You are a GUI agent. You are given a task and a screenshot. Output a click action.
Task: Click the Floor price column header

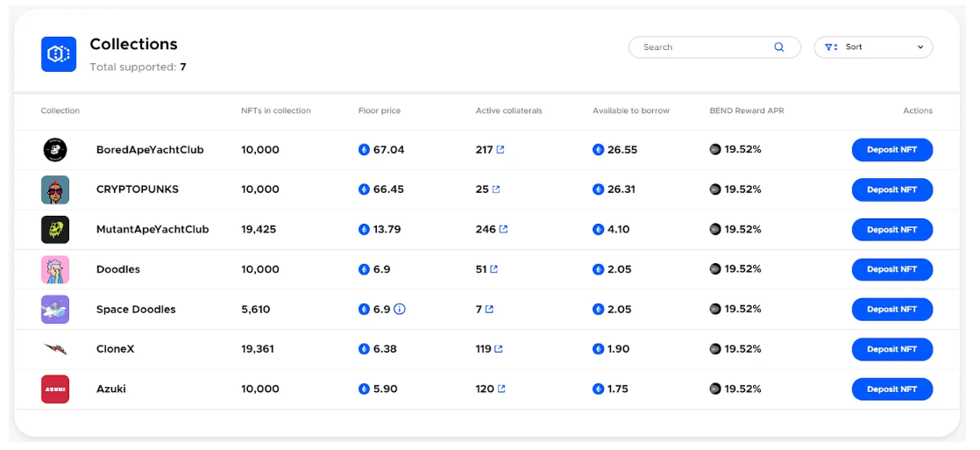point(380,111)
